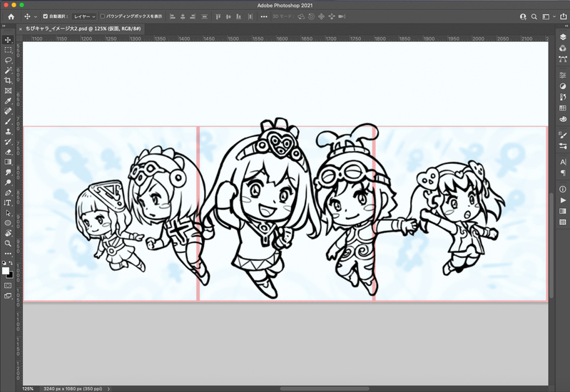Select the Eraser tool

(x=8, y=152)
